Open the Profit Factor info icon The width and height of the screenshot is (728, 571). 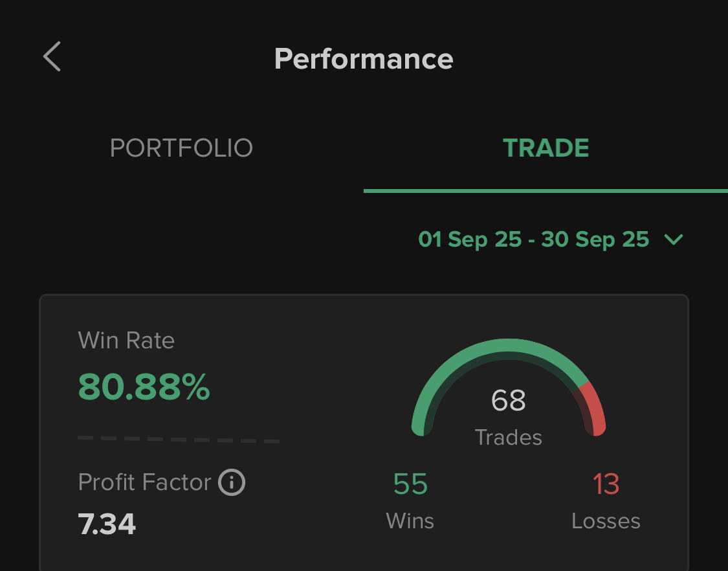232,482
